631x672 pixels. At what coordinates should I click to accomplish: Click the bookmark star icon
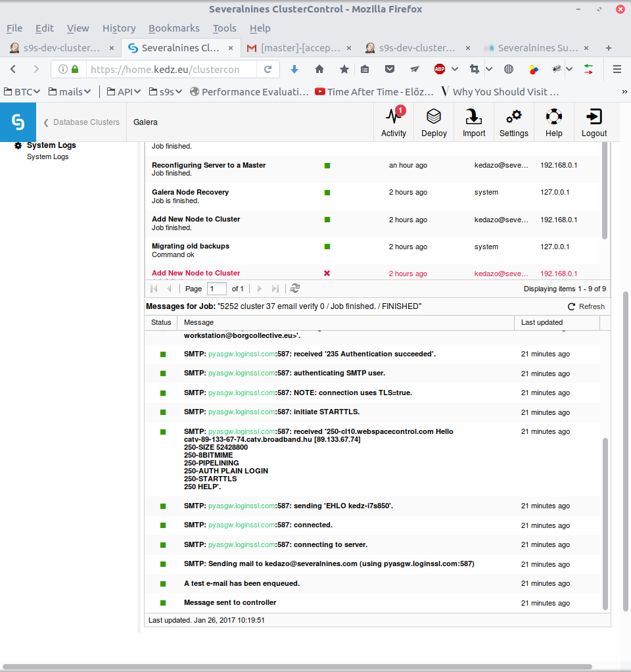[344, 69]
